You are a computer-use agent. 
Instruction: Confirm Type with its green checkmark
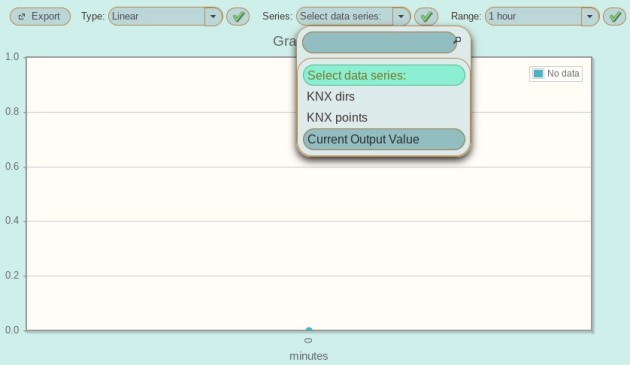point(238,16)
